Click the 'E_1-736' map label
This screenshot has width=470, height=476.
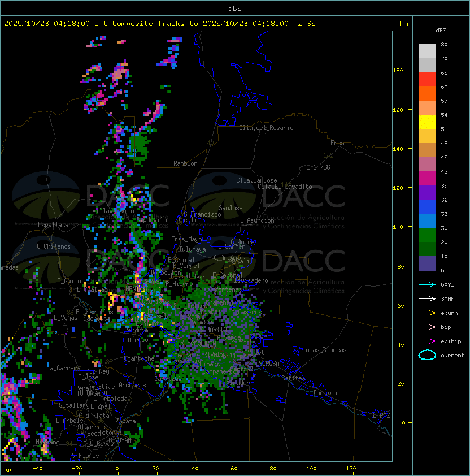(x=318, y=167)
